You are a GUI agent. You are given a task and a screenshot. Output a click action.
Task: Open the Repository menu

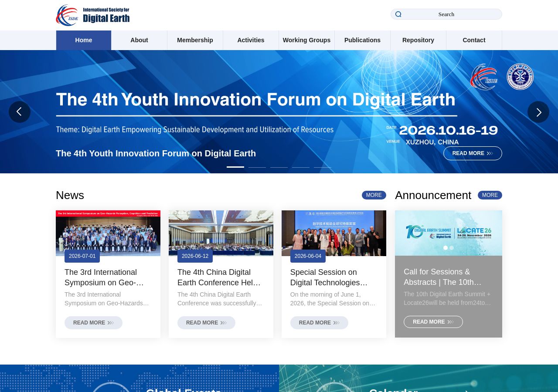tap(418, 40)
